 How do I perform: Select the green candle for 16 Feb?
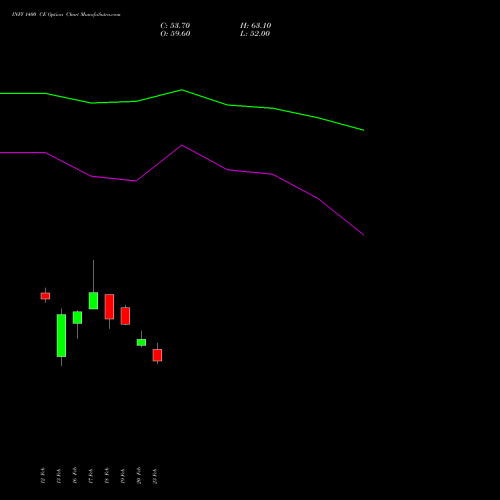tap(77, 318)
